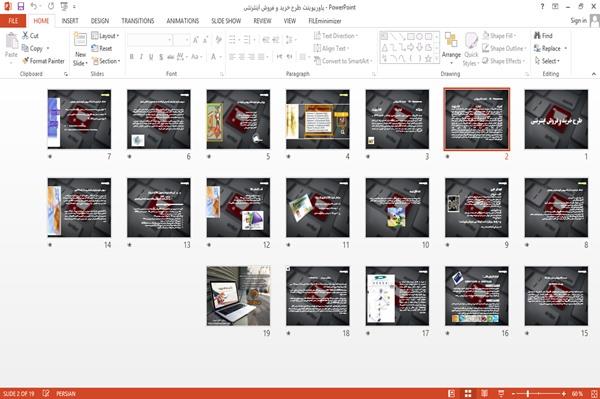Screen dimensions: 600x399
Task: Open Text Direction dropdown
Action: (x=336, y=36)
